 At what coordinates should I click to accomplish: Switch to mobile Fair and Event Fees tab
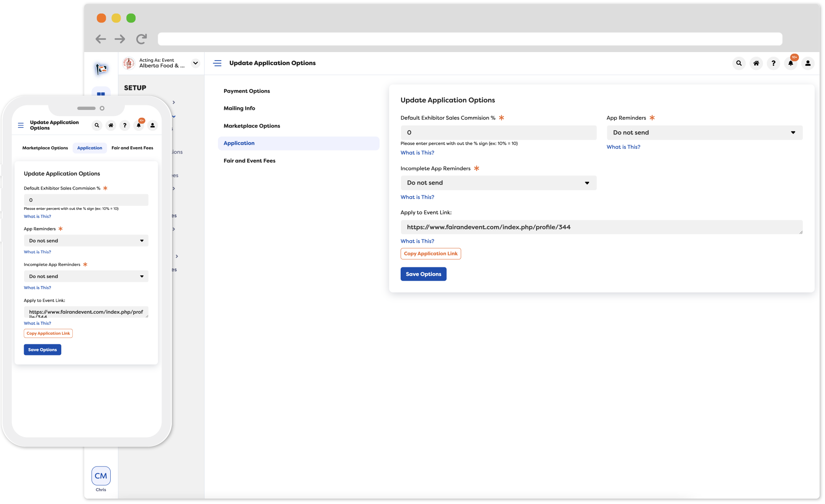click(x=132, y=148)
